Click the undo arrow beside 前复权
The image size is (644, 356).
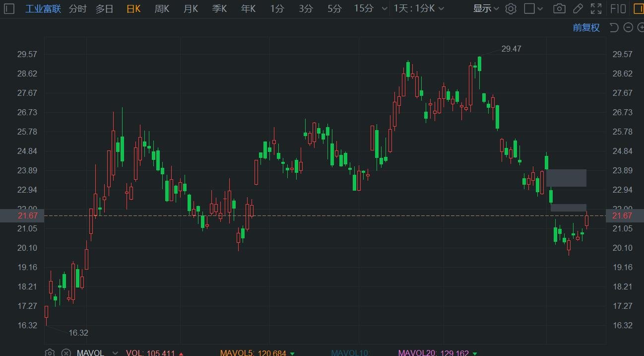(x=614, y=27)
